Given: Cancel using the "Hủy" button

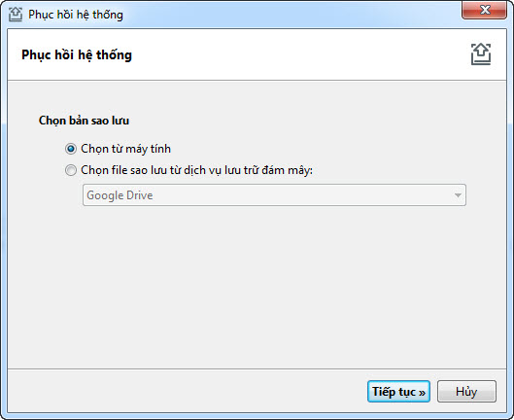Looking at the screenshot, I should coord(466,392).
